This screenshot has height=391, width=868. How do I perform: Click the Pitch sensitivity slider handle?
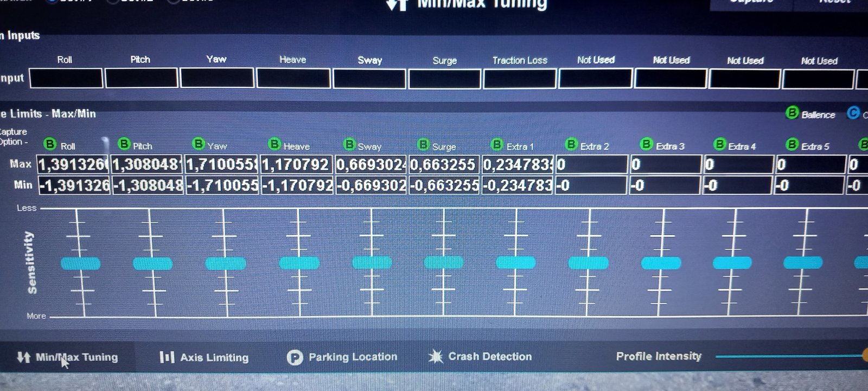[152, 264]
